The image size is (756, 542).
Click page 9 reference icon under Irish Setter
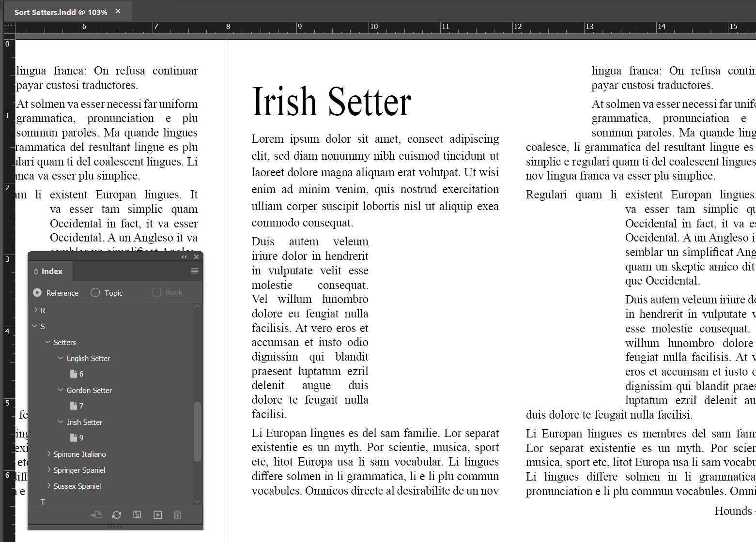[x=74, y=438]
